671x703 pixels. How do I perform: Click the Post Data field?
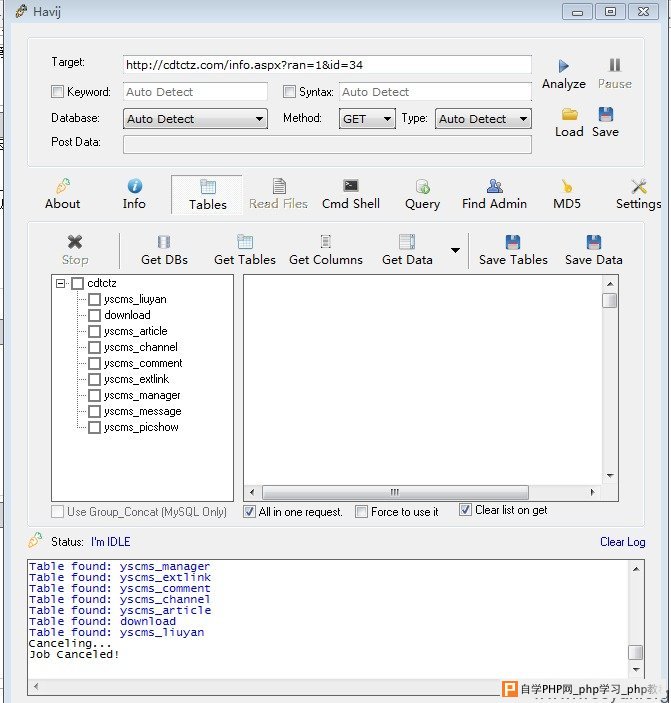pyautogui.click(x=327, y=144)
